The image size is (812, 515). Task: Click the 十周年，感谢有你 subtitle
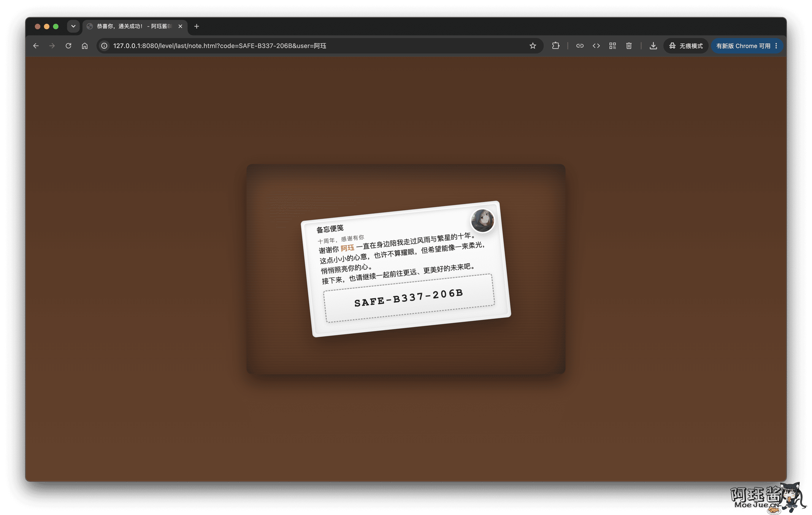click(x=341, y=239)
